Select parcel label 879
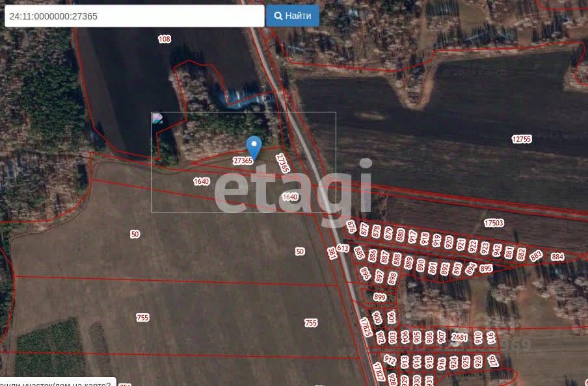588x386 pixels. [x=388, y=233]
